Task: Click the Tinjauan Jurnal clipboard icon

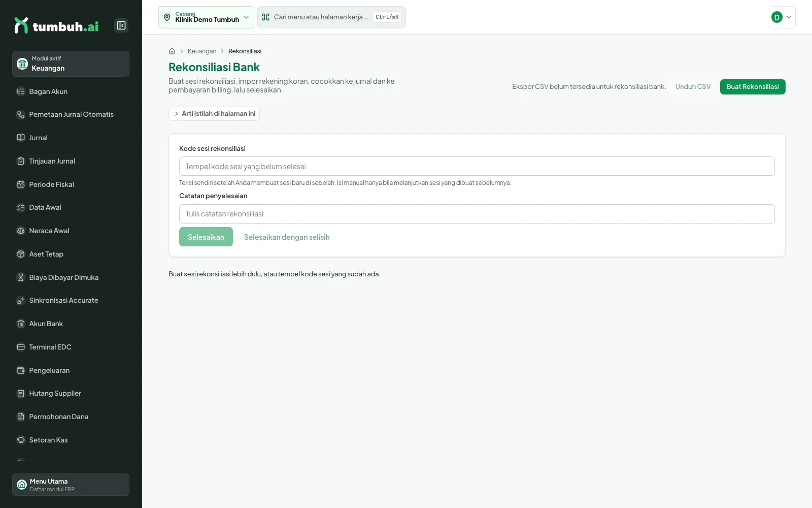Action: point(21,161)
